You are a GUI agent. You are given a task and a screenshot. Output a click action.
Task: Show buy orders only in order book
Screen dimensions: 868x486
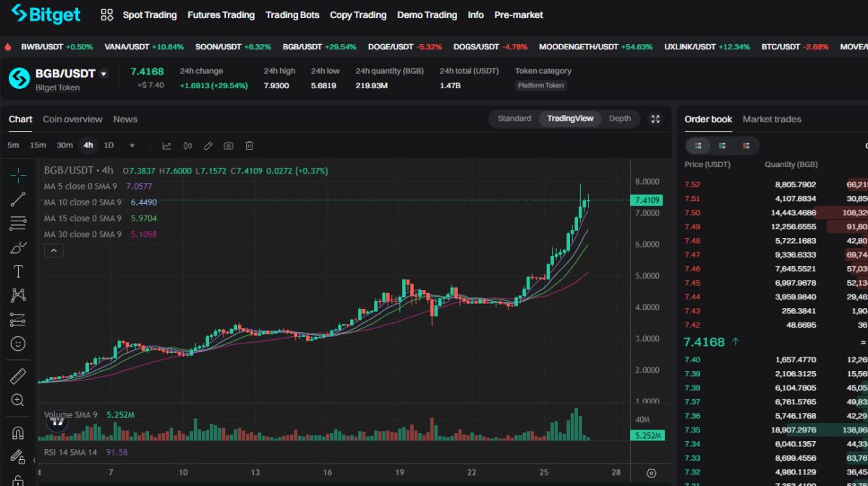tap(722, 145)
